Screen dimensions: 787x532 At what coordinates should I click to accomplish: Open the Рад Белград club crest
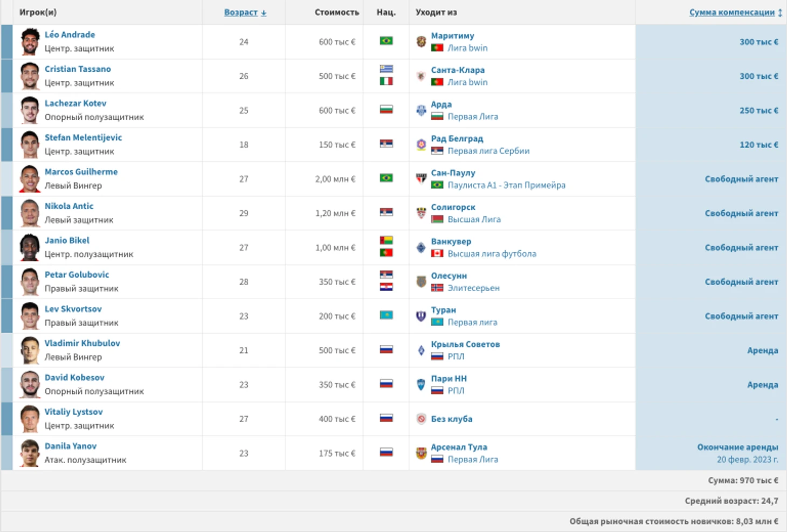tap(422, 144)
